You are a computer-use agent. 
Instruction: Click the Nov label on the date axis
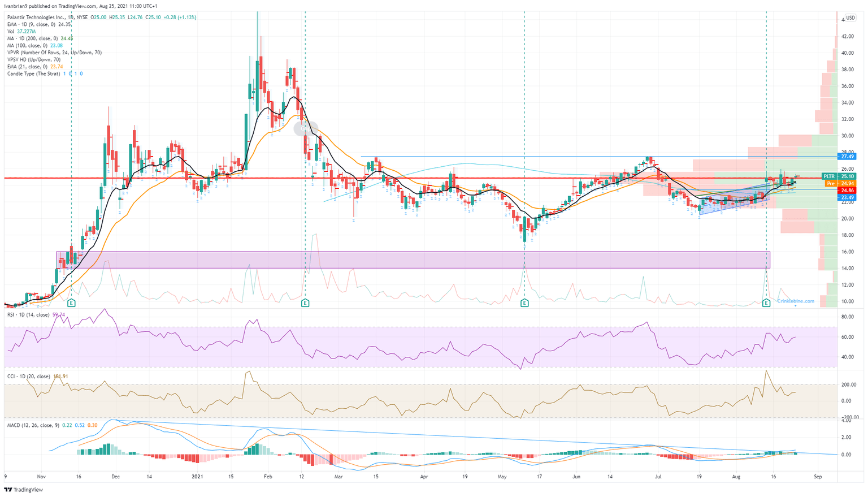click(x=40, y=477)
